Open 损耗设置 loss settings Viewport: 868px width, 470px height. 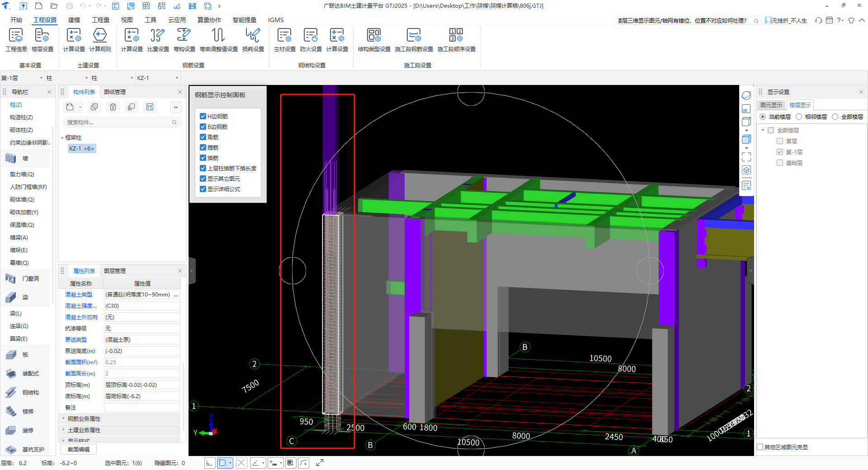[253, 40]
